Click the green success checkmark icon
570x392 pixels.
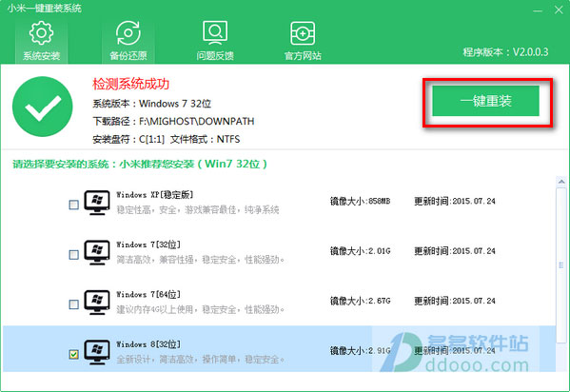(43, 107)
